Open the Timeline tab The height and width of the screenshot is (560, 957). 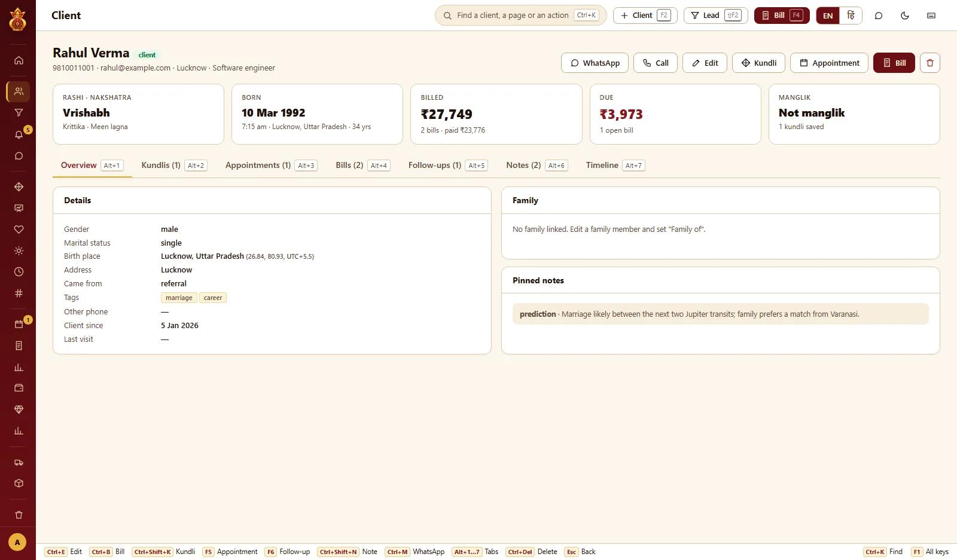pos(615,166)
